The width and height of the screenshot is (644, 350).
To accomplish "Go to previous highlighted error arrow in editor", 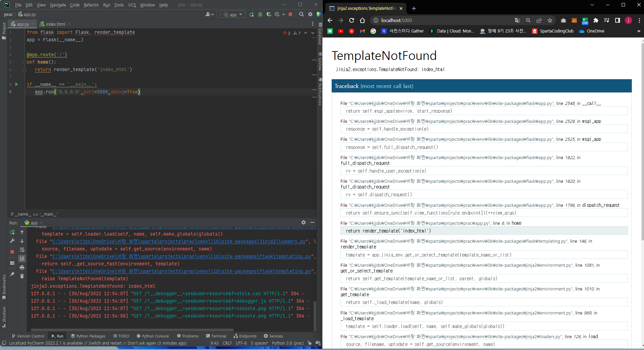I will [306, 33].
